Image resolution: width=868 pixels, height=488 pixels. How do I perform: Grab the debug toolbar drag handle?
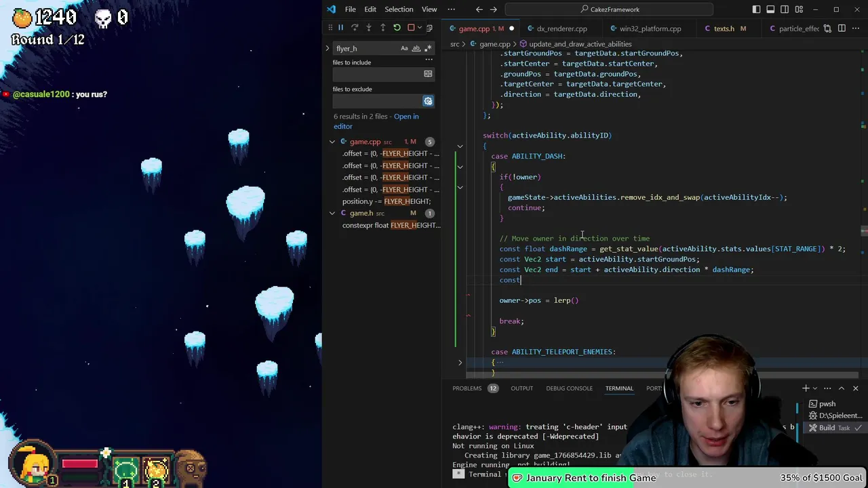331,28
